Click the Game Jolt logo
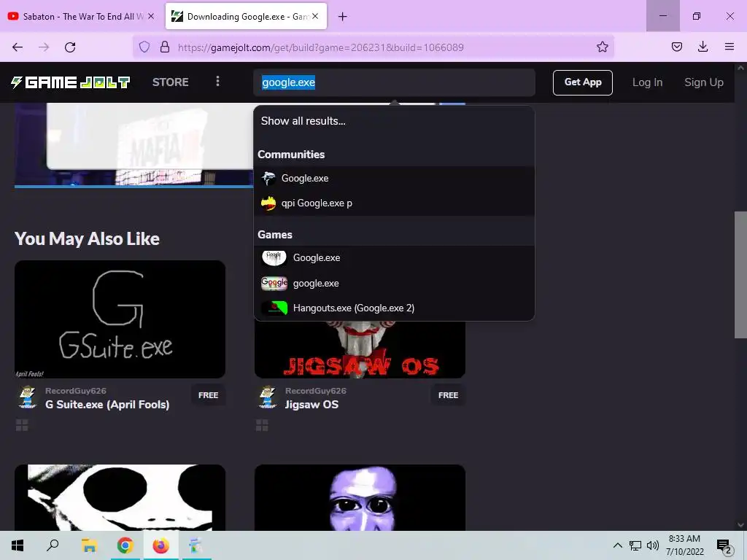 (x=71, y=82)
